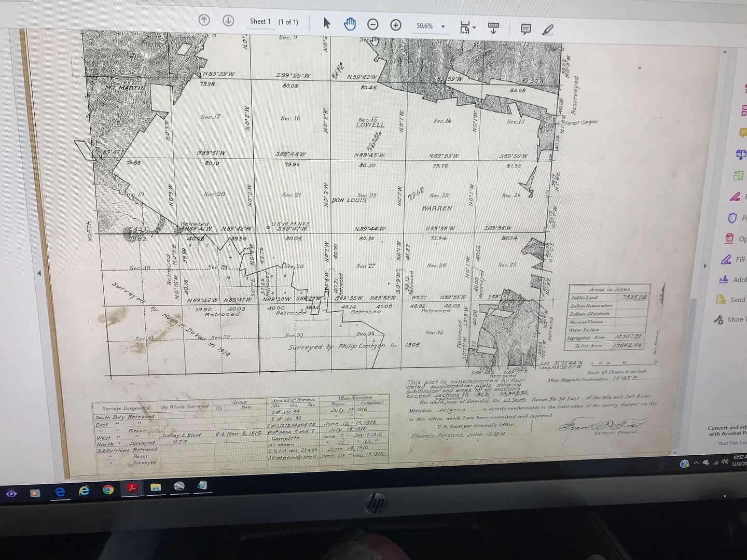
Task: Open Internet Explorer from the taskbar
Action: click(84, 490)
